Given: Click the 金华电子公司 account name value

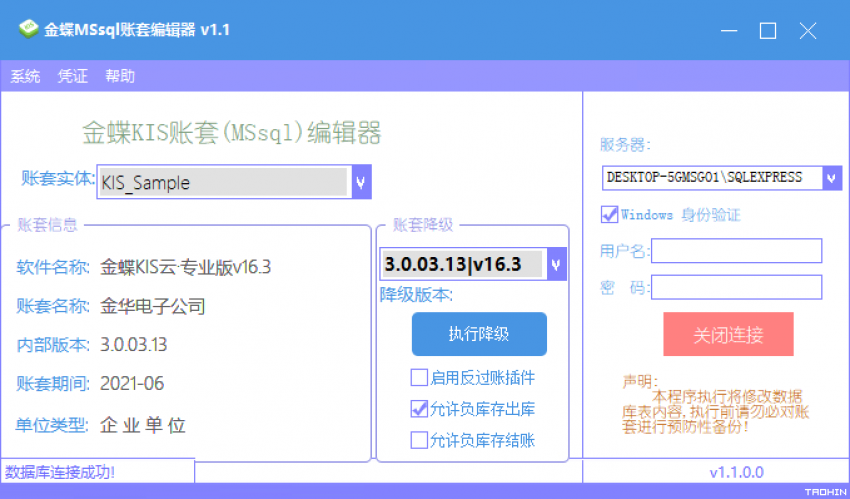Looking at the screenshot, I should pos(153,306).
